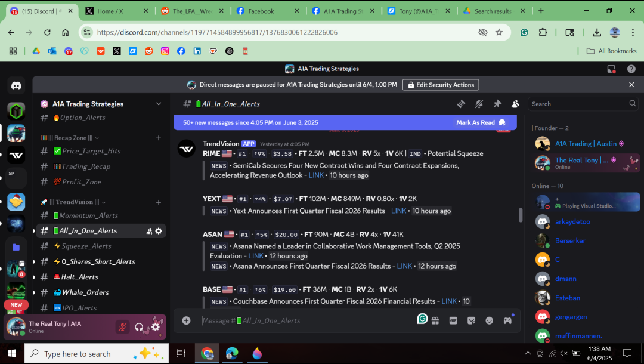Open LINK in YEXT news line
Image resolution: width=644 pixels, height=364 pixels.
point(398,211)
